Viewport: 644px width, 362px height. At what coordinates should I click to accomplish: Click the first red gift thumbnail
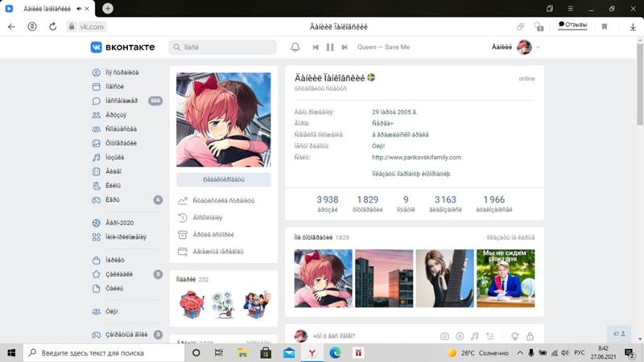point(192,305)
